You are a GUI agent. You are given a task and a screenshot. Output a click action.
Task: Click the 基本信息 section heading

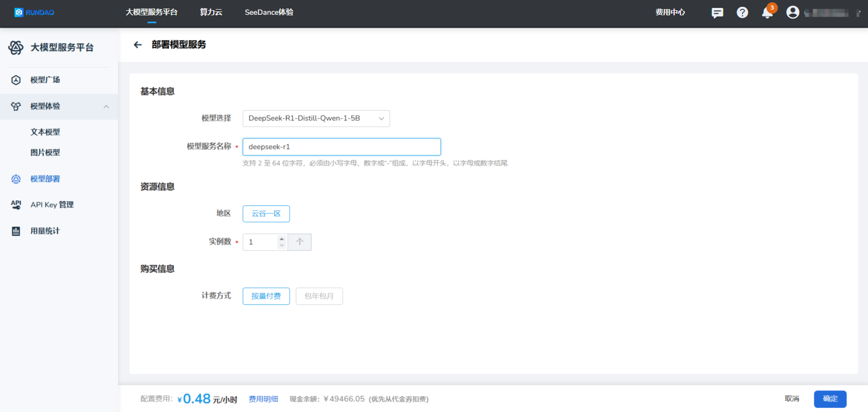(158, 91)
